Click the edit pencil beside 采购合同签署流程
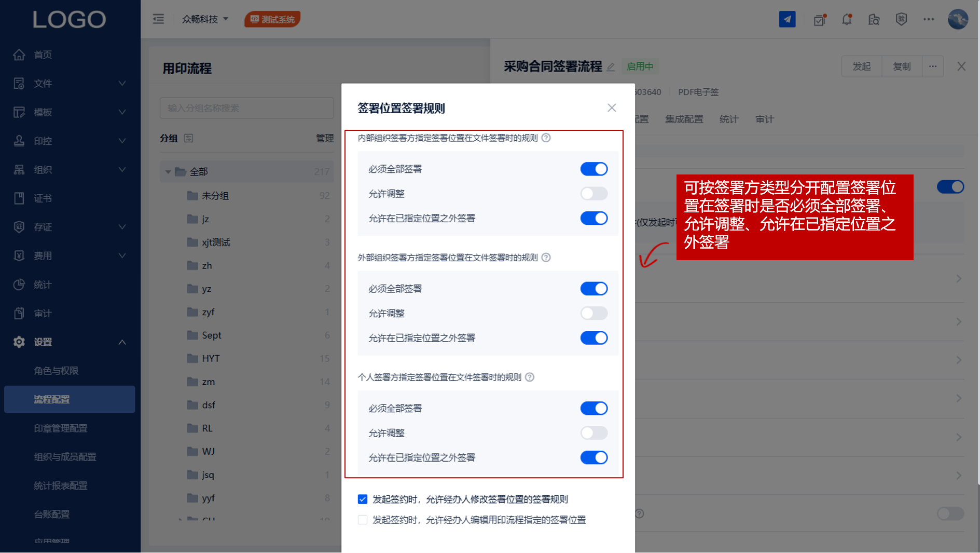Viewport: 980px width, 553px height. click(x=611, y=67)
